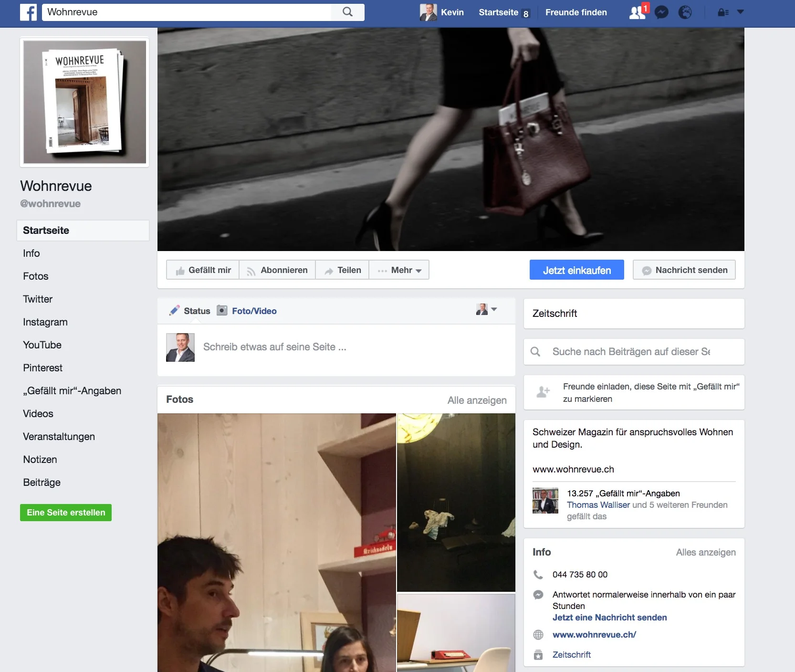Click Freunde einladen invitation text
Viewport: 795px width, 672px height.
coord(651,393)
